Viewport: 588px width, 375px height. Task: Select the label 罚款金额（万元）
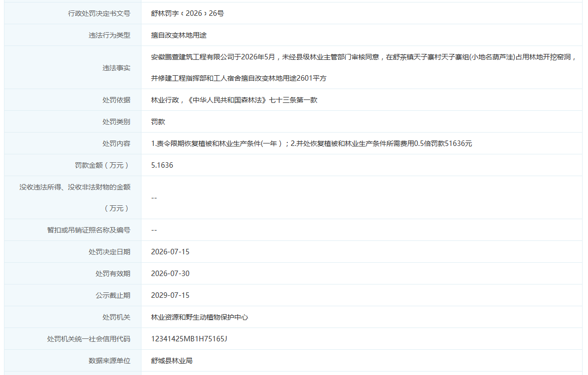tap(102, 165)
